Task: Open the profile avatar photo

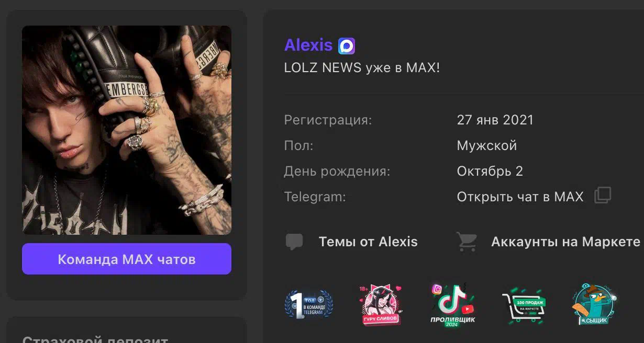Action: click(x=127, y=130)
